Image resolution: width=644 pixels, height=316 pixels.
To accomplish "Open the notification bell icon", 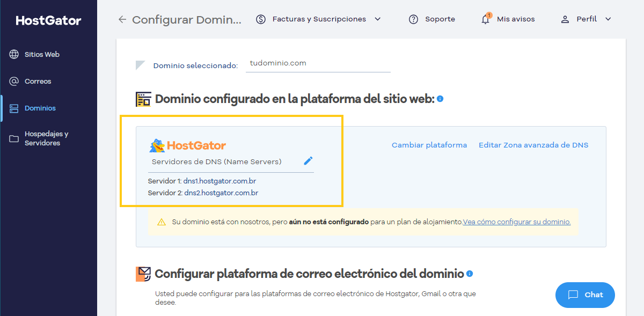I will [486, 19].
